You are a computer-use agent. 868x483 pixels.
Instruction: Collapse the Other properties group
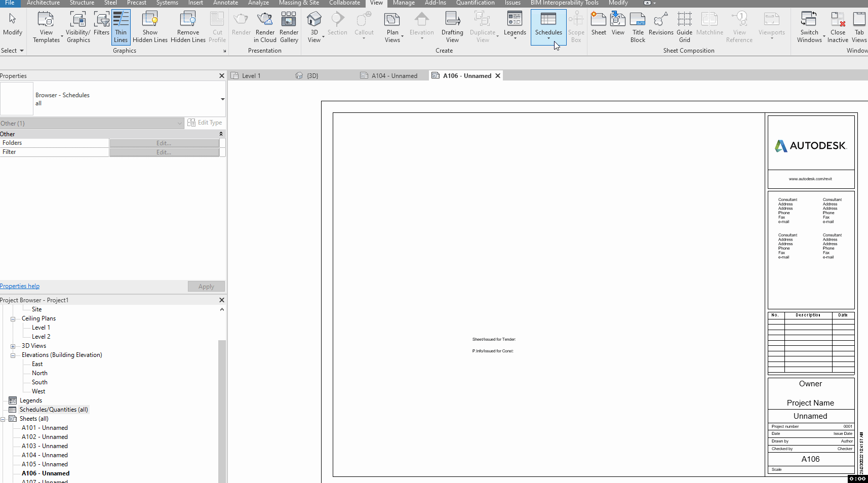coord(221,134)
